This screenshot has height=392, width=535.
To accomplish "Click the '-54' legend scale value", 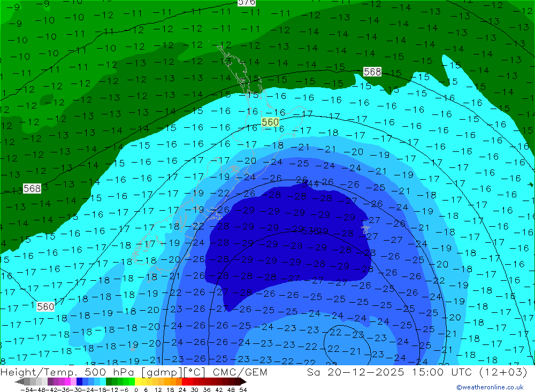I will [26, 389].
